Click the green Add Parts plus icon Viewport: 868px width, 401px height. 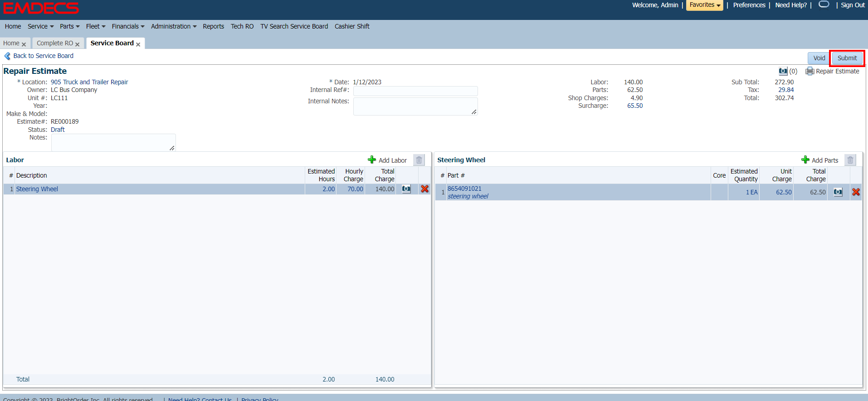805,160
